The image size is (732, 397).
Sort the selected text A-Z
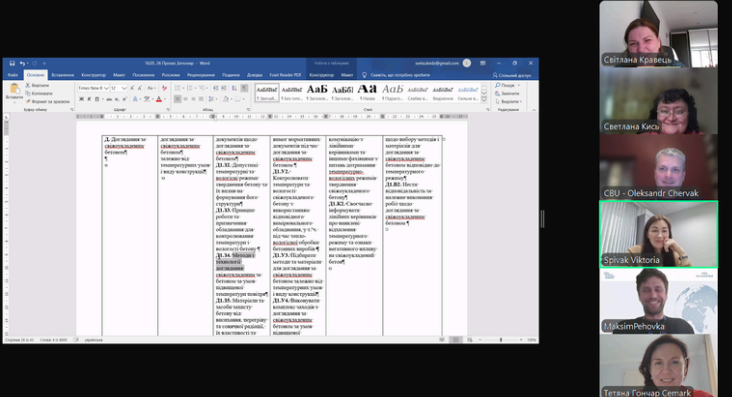coord(234,88)
